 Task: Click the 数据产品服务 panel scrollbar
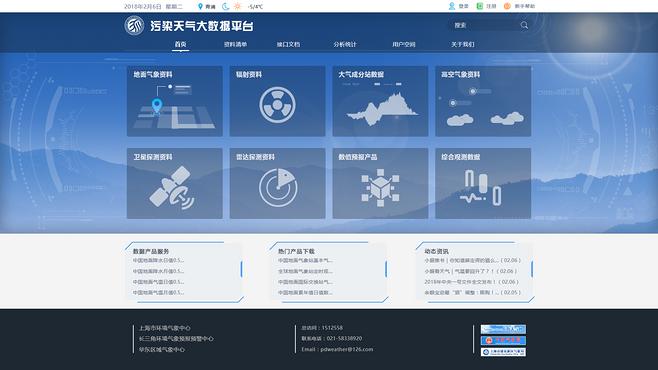[x=241, y=269]
